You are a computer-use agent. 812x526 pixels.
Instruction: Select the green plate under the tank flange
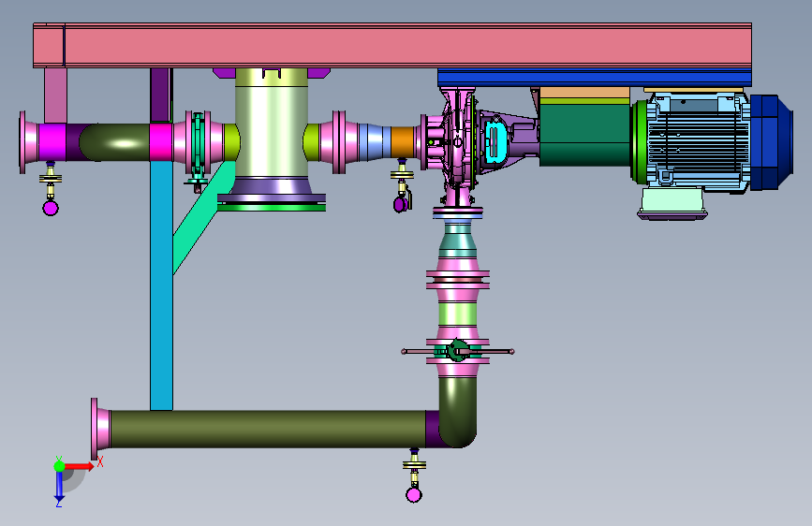pos(272,207)
